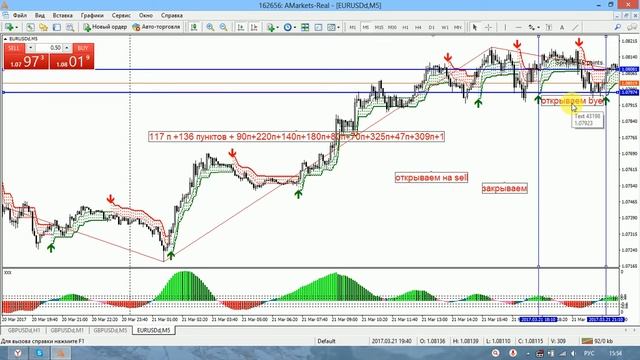640x360 pixels.
Task: Click the lot volume 0.50 field
Action: [49, 48]
